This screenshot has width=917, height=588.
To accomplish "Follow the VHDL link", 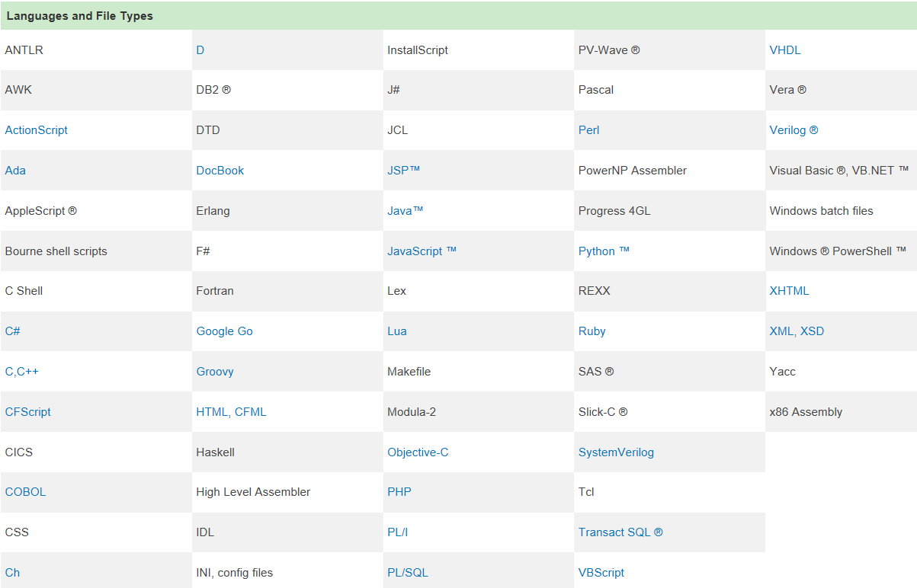I will [x=785, y=50].
